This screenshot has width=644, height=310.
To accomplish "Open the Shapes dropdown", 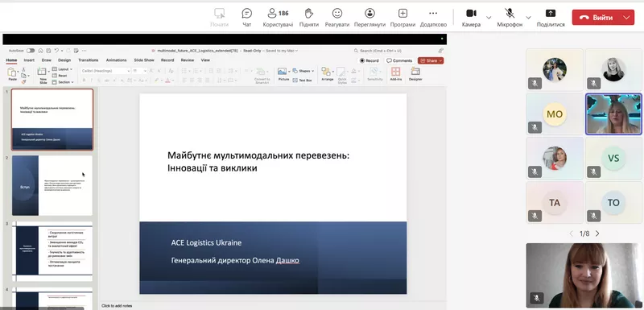I will pyautogui.click(x=303, y=71).
